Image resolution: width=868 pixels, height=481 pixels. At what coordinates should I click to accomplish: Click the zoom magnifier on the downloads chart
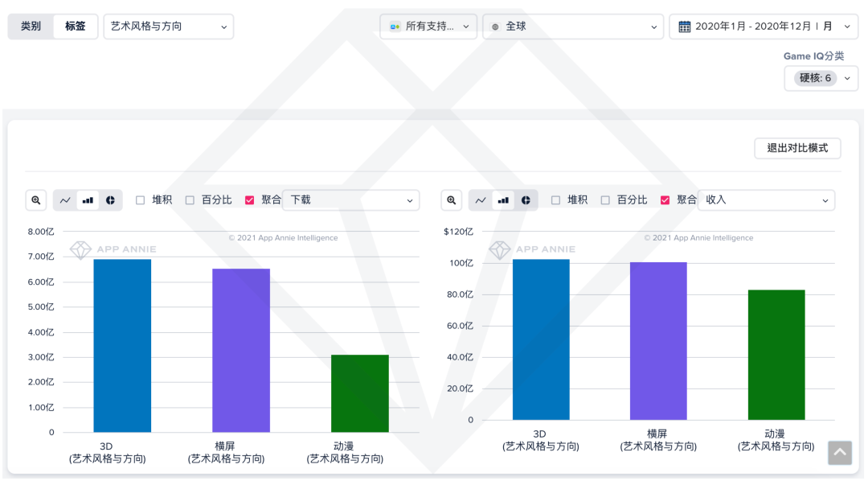point(36,200)
